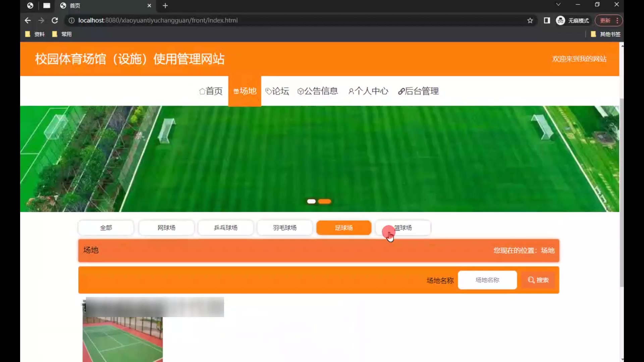This screenshot has width=644, height=362.
Task: Click the 场地名称 input field
Action: point(487,280)
